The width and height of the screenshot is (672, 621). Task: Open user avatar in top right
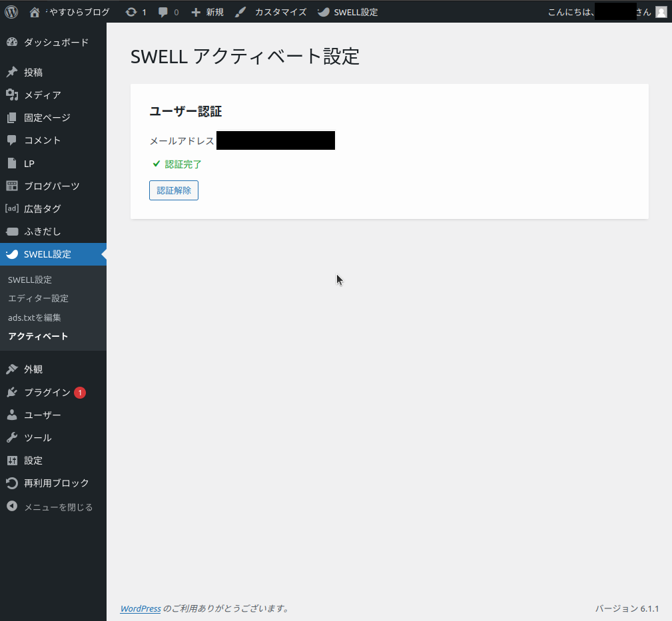661,12
